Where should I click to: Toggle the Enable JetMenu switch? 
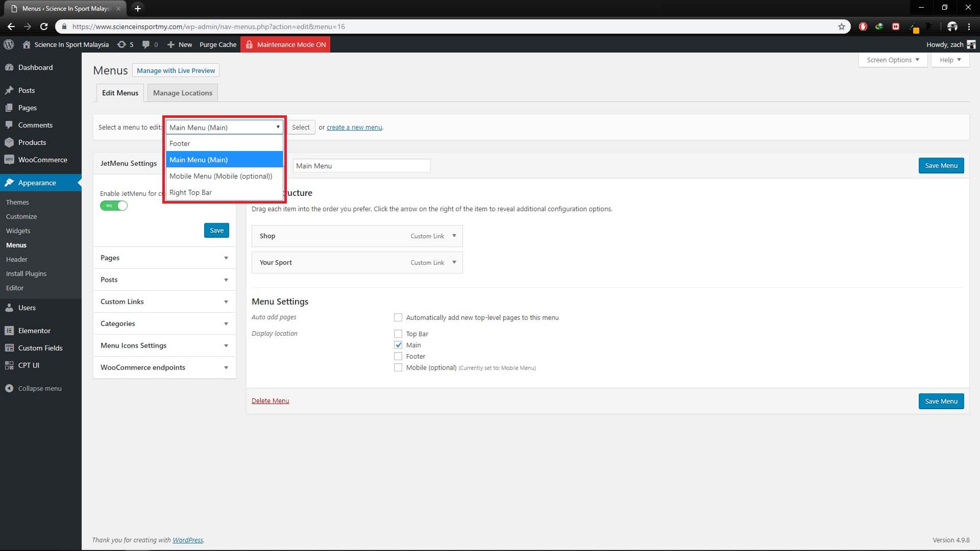[114, 206]
